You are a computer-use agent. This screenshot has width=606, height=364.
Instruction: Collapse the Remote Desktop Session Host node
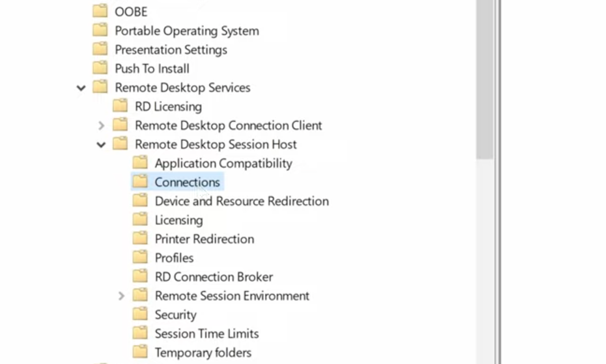click(101, 145)
